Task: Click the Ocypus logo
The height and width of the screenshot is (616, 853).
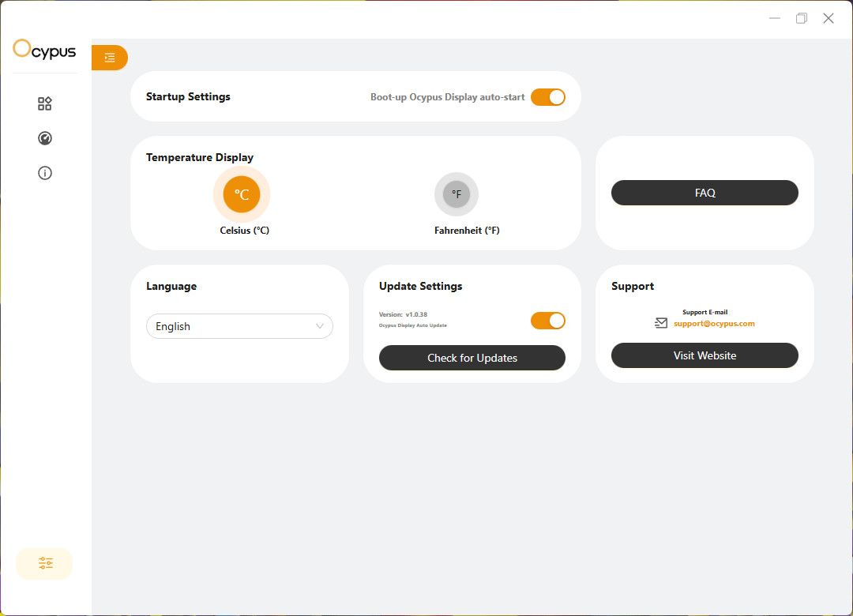Action: click(x=44, y=51)
